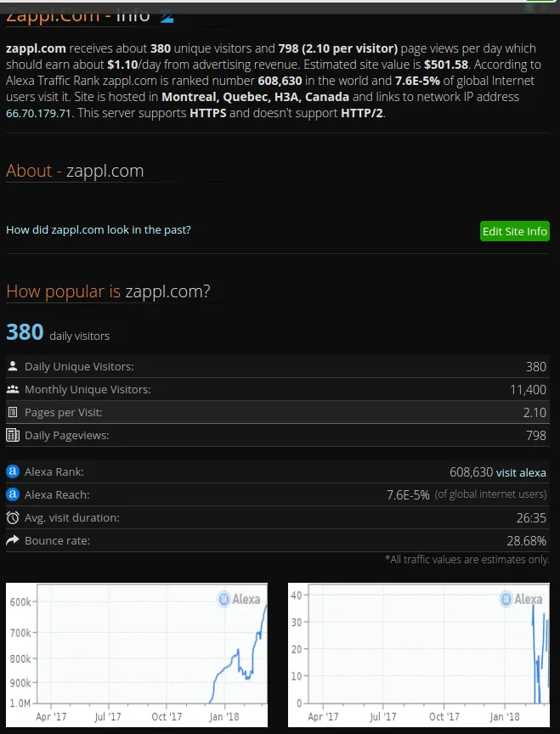The height and width of the screenshot is (734, 560).
Task: Click the 380 value in Daily Unique Visitors row
Action: tap(536, 366)
